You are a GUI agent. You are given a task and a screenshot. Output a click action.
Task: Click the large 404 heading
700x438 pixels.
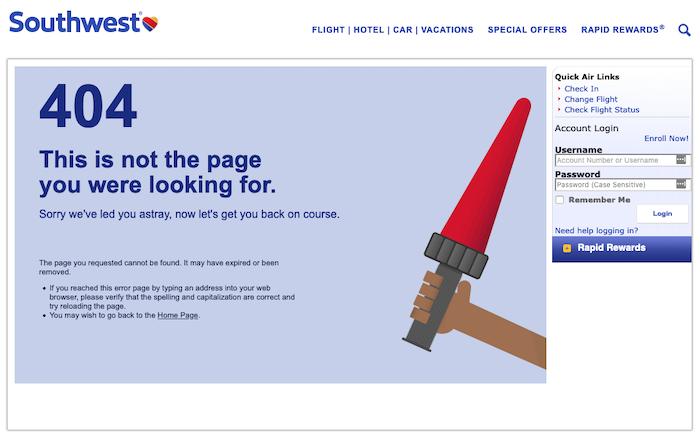coord(88,106)
